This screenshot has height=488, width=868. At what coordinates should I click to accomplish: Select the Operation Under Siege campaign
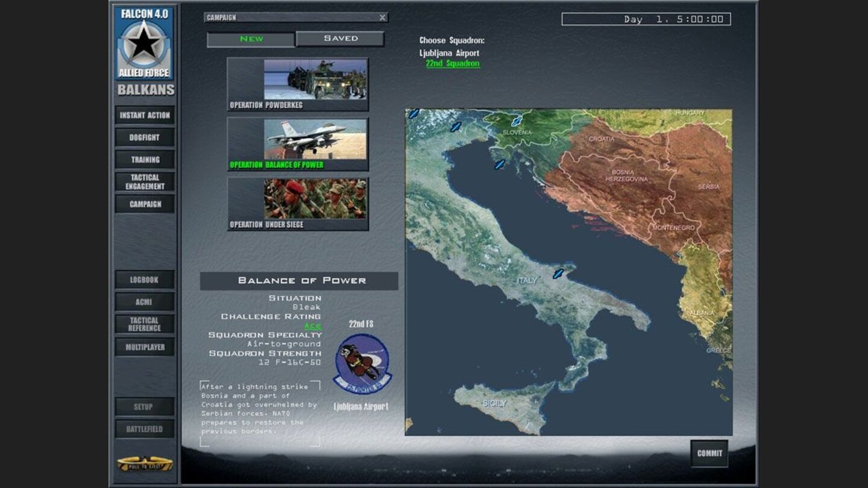(298, 204)
